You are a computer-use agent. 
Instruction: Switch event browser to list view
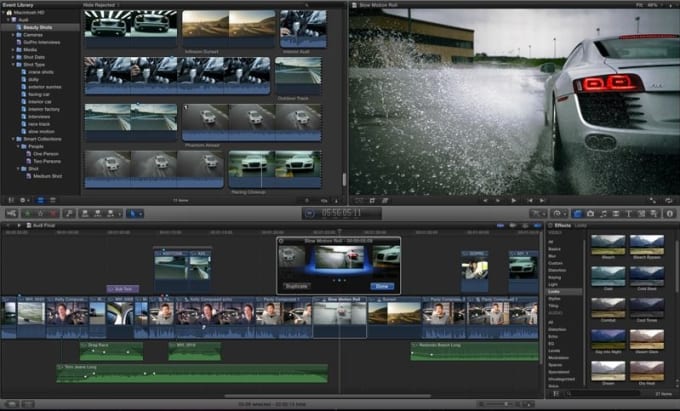click(52, 200)
